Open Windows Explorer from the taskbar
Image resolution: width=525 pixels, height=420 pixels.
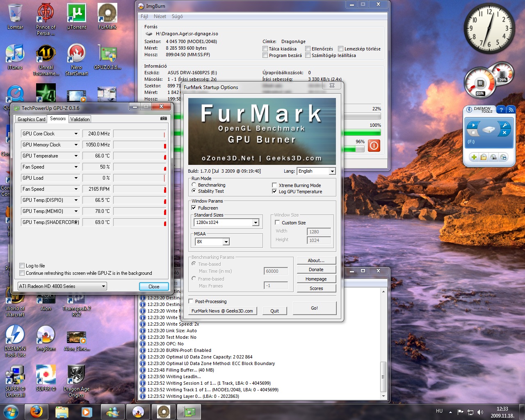click(x=62, y=411)
